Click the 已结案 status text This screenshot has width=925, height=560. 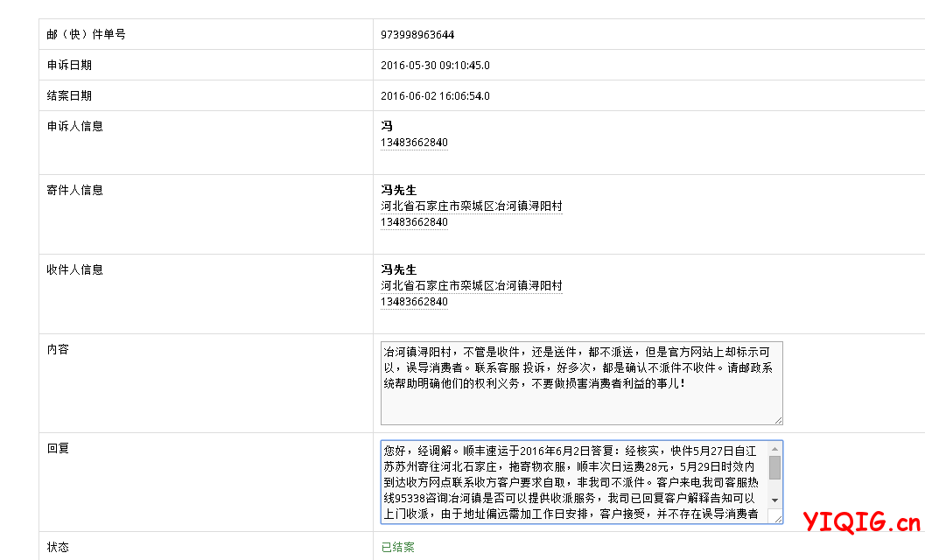pos(397,548)
